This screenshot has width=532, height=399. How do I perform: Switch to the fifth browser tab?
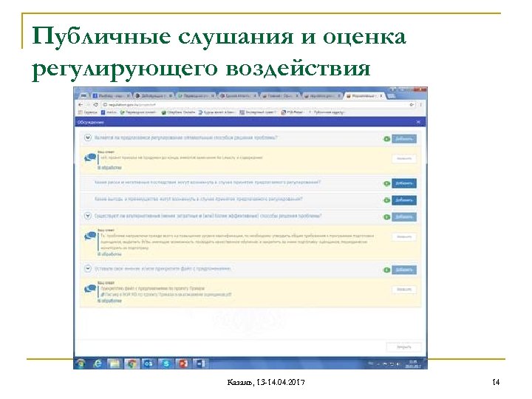[x=280, y=96]
